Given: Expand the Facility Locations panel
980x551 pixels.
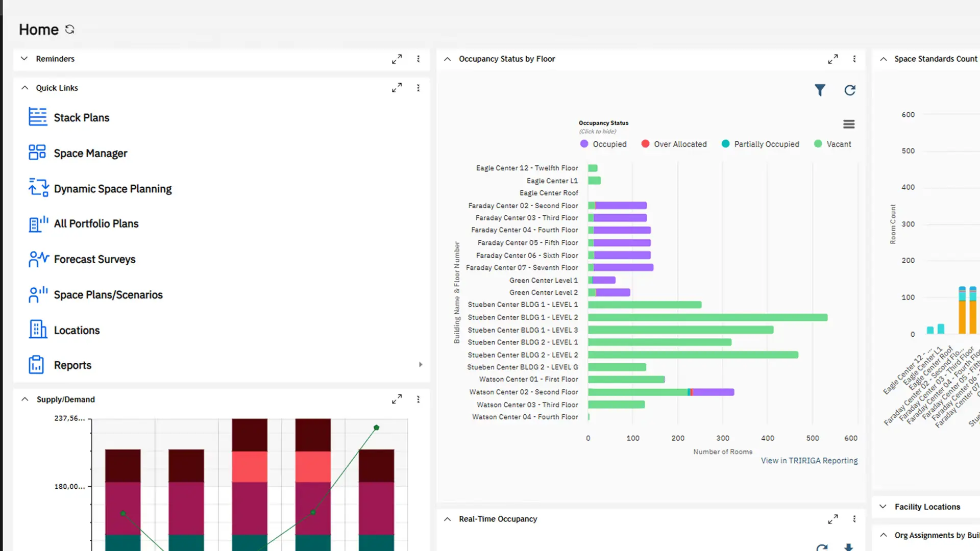Looking at the screenshot, I should (x=883, y=507).
